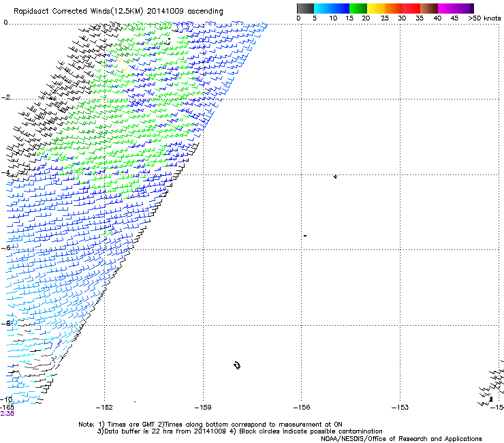The image size is (504, 443).
Task: Click the gray 0-5 knots color swatch
Action: 305,8
